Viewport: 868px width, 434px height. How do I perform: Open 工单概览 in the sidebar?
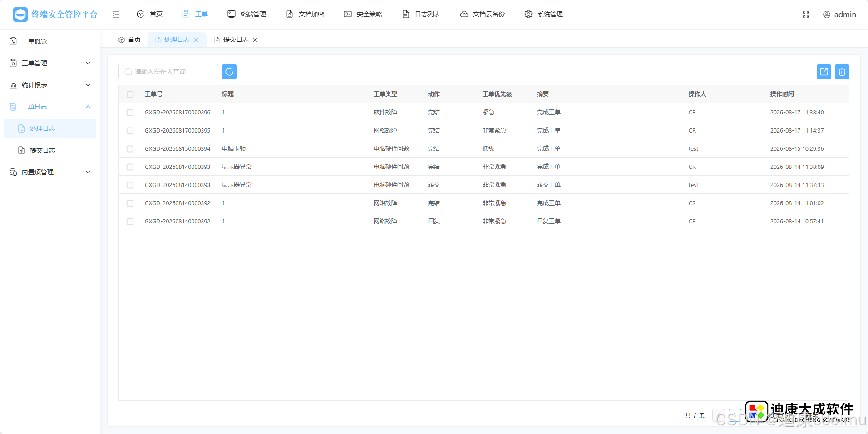pyautogui.click(x=50, y=41)
